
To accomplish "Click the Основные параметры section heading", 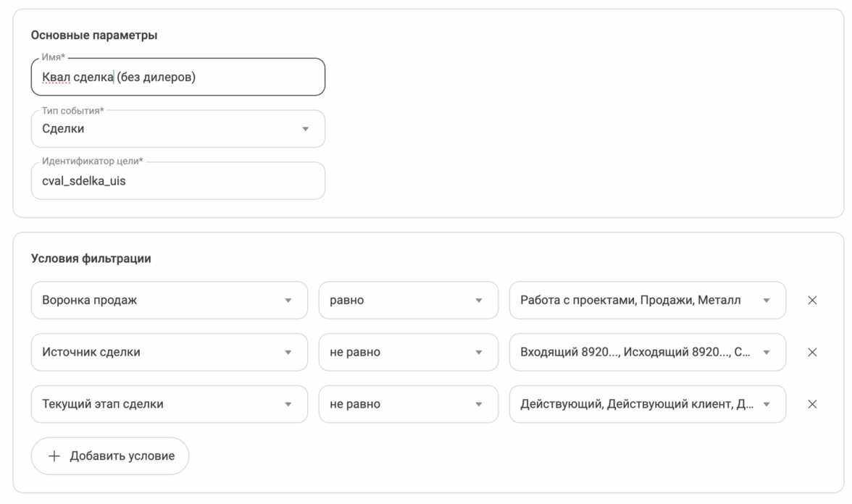I will (94, 35).
